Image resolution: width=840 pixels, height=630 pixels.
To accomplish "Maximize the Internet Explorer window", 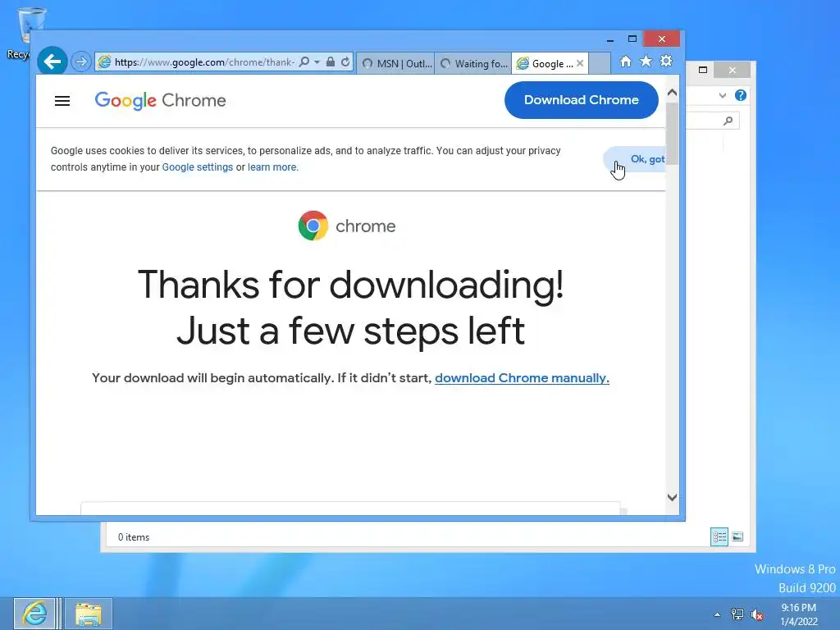I will (x=632, y=39).
